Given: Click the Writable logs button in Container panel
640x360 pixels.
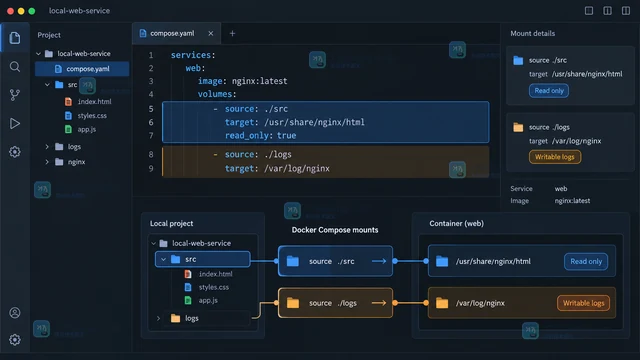Looking at the screenshot, I should (583, 303).
